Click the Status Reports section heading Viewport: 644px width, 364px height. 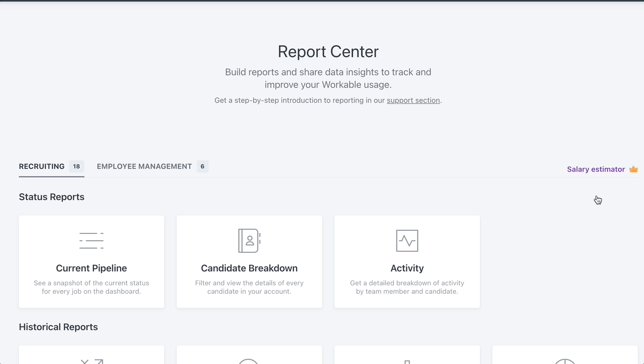point(51,197)
